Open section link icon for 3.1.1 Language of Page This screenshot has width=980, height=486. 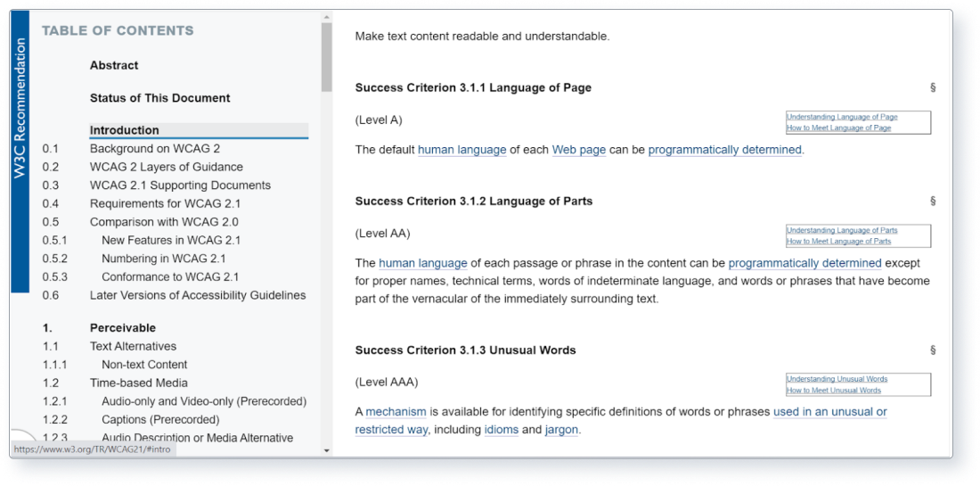(933, 87)
